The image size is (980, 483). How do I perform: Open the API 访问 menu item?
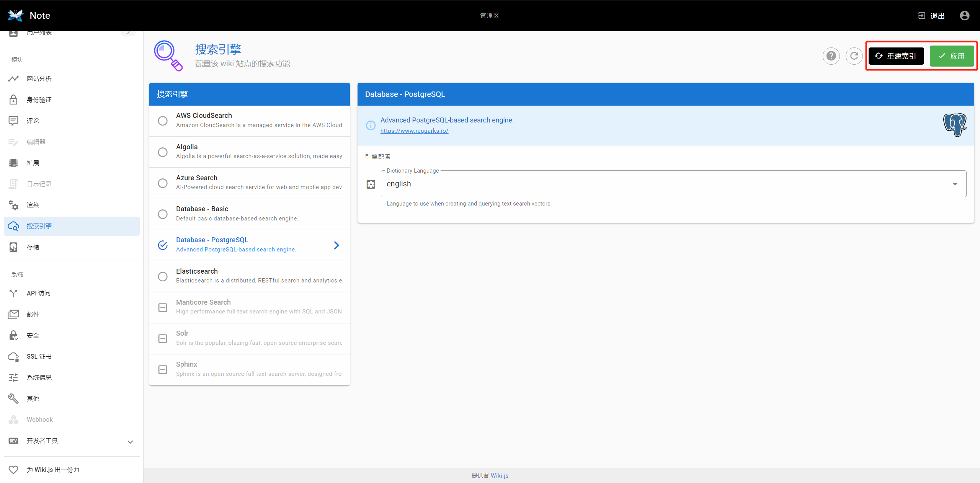click(x=38, y=294)
